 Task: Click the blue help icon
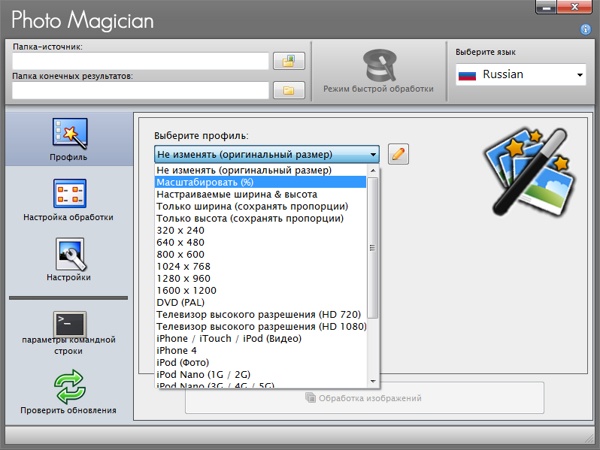585,30
